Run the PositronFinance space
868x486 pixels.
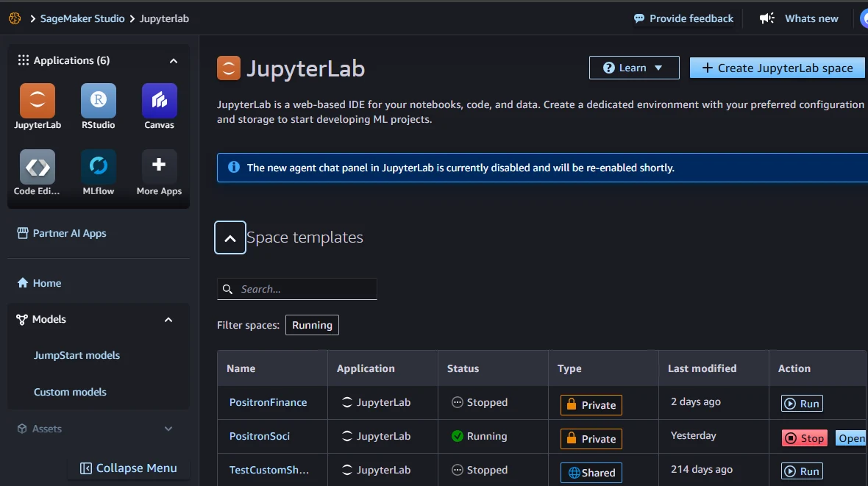802,404
